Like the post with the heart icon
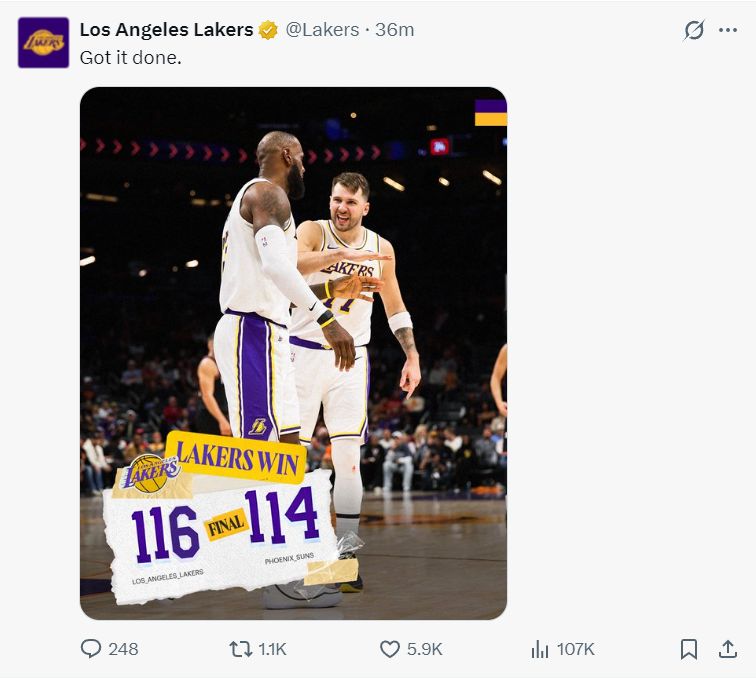756x678 pixels. (390, 649)
